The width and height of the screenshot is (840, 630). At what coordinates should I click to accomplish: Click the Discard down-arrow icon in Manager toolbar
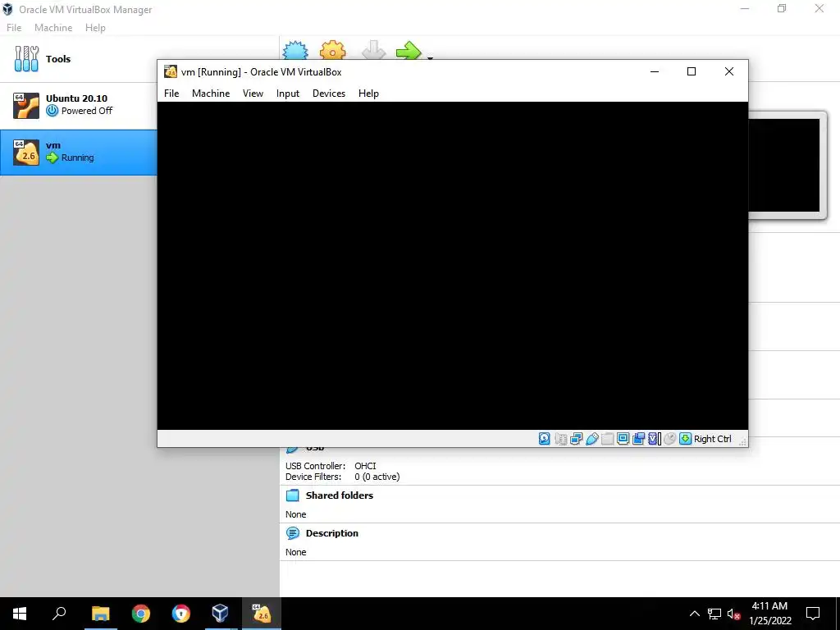(373, 50)
